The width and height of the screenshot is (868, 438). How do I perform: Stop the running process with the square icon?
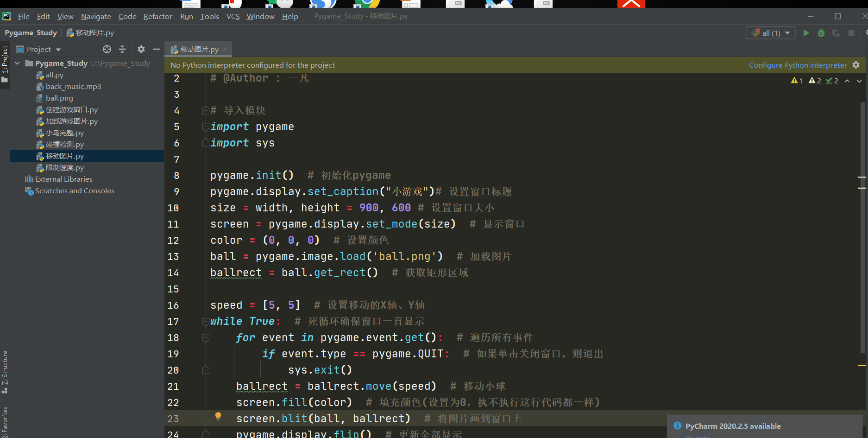pyautogui.click(x=851, y=33)
